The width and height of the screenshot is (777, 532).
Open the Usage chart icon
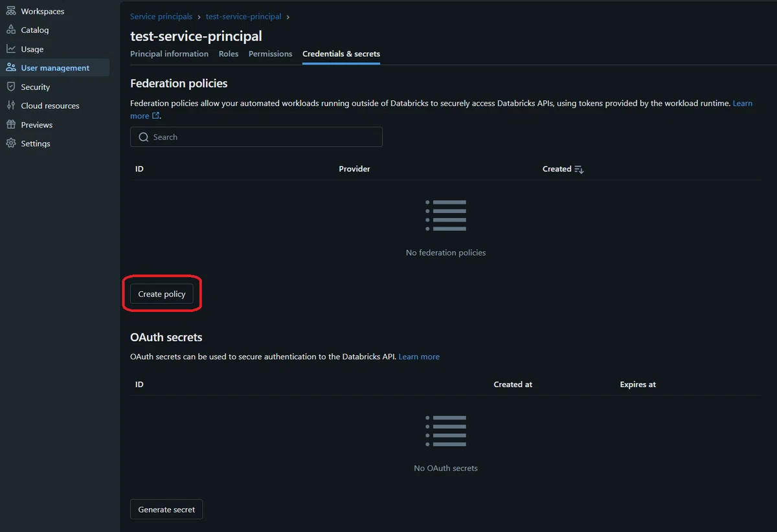11,49
